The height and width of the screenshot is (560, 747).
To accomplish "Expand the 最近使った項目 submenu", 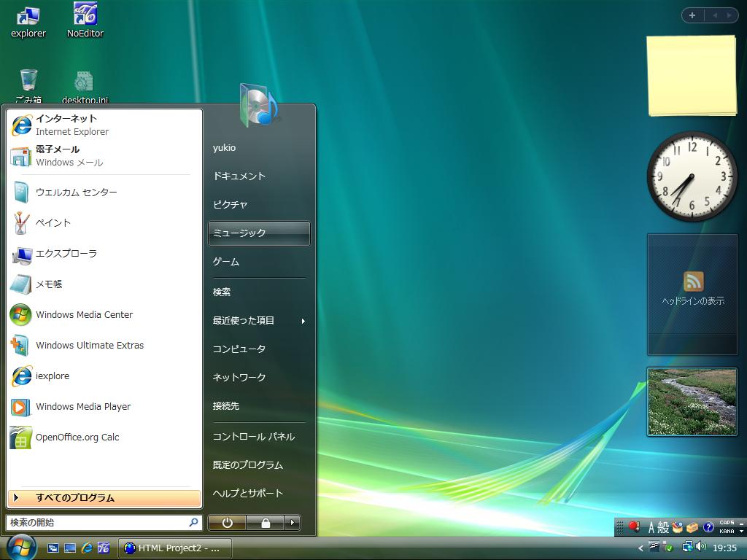I will (259, 321).
